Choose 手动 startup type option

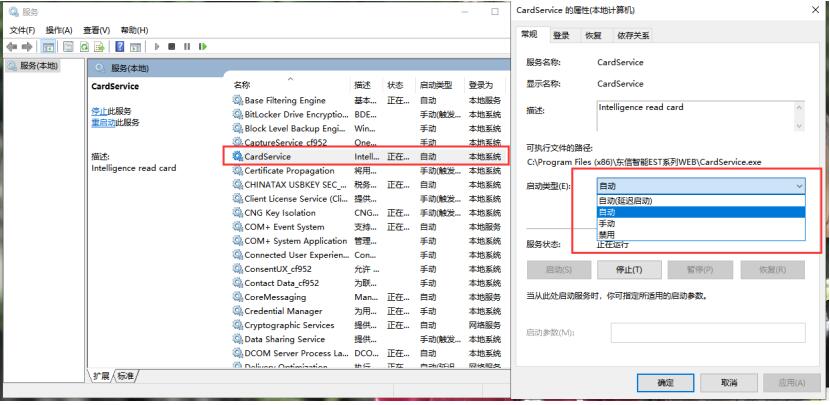pos(607,223)
